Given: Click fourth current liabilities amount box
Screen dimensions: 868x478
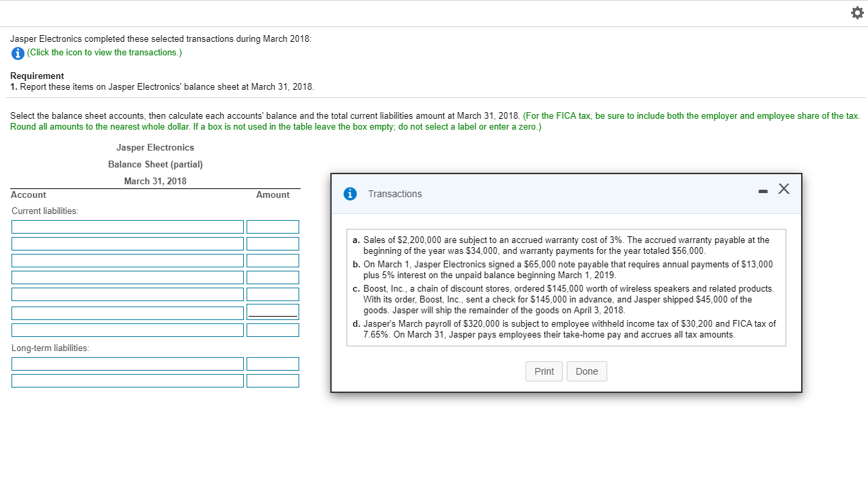Looking at the screenshot, I should 273,277.
